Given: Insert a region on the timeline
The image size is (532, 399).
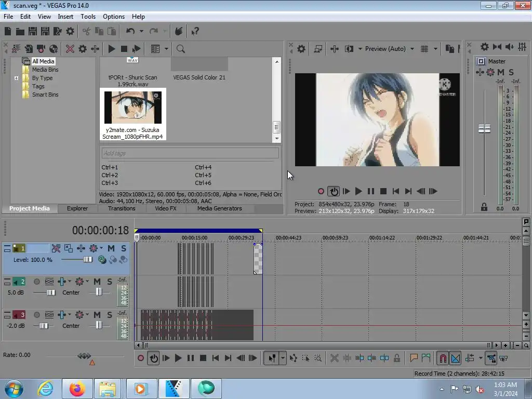Looking at the screenshot, I should coord(426,358).
